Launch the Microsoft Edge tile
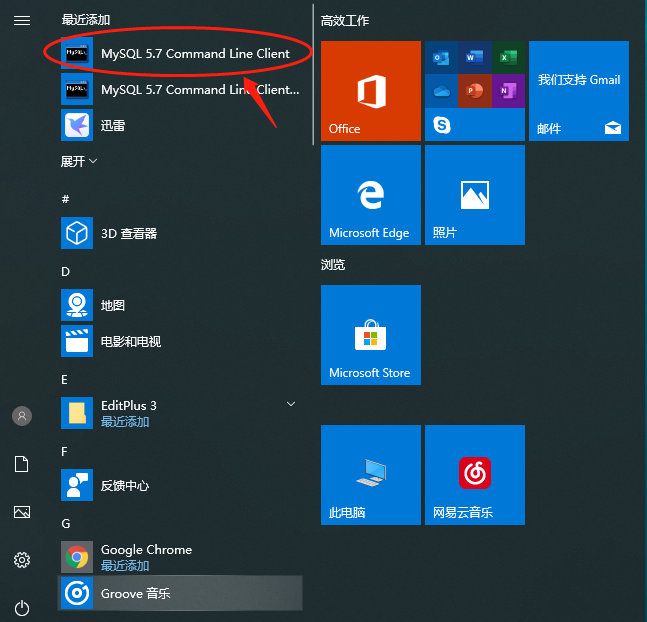The height and width of the screenshot is (622, 647). click(371, 195)
